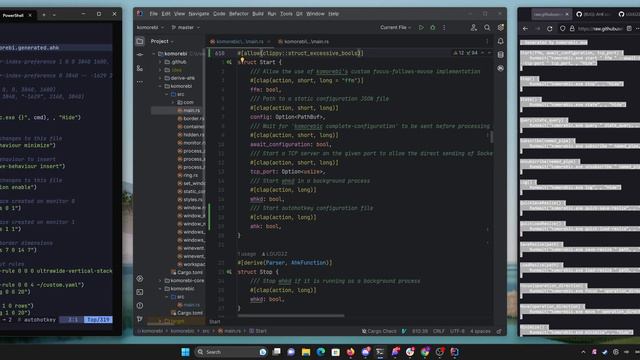The height and width of the screenshot is (360, 640).
Task: Open the master branch dropdown
Action: [186, 27]
